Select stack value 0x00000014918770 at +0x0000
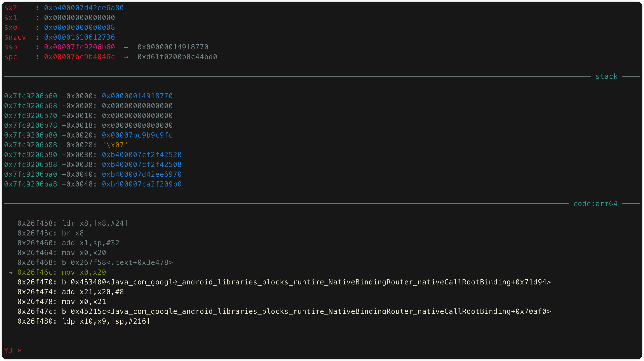644x361 pixels. 137,96
